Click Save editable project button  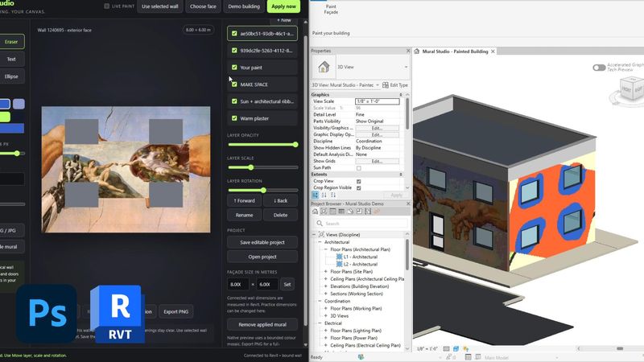262,242
